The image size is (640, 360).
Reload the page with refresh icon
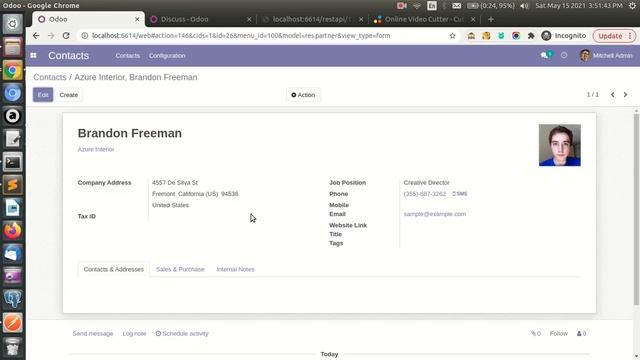pos(66,36)
